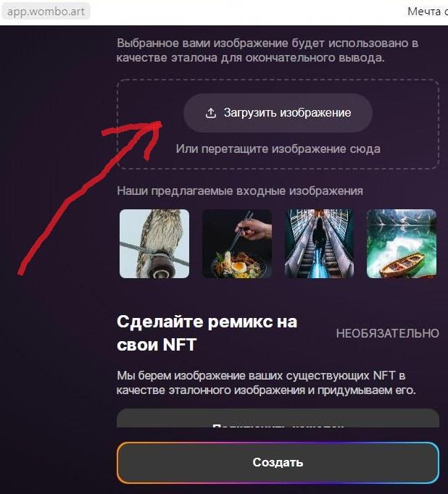448x494 pixels.
Task: Click the upload arrow icon
Action: 211,113
